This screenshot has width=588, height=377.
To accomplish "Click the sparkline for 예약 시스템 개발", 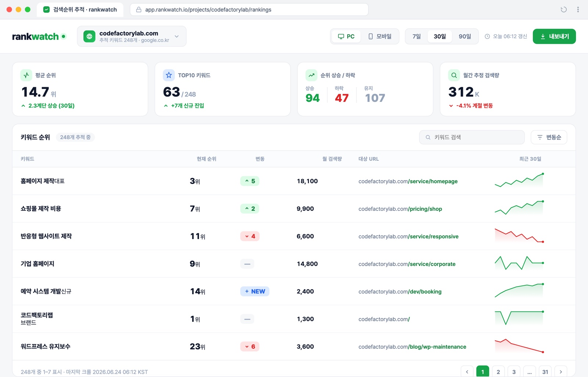I will click(x=519, y=291).
